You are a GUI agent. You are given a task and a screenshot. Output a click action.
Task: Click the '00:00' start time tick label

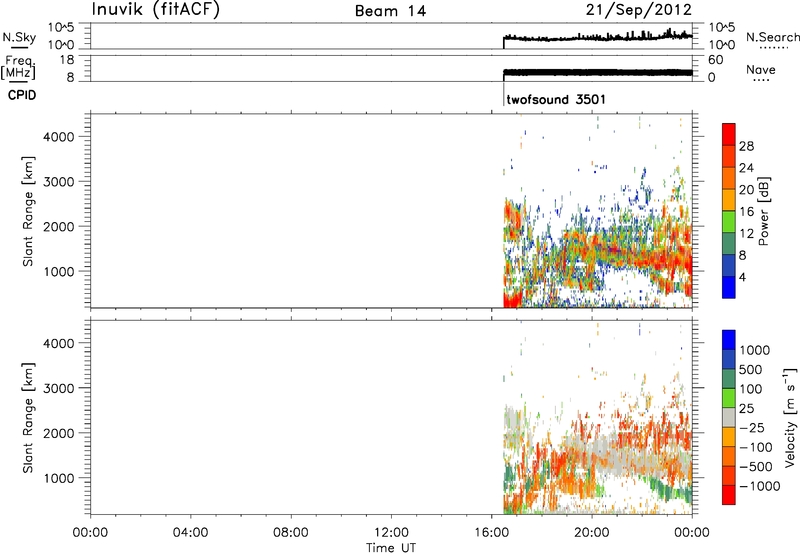(x=90, y=533)
